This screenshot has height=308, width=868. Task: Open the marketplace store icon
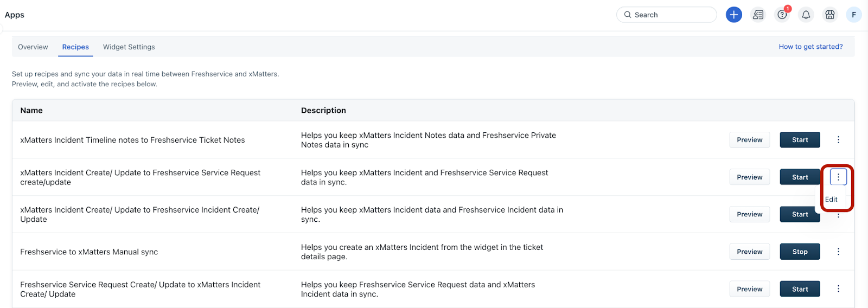click(x=829, y=15)
